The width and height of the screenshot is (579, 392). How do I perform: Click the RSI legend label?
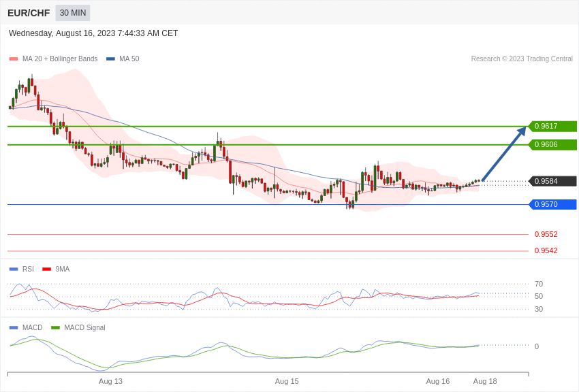[x=28, y=269]
